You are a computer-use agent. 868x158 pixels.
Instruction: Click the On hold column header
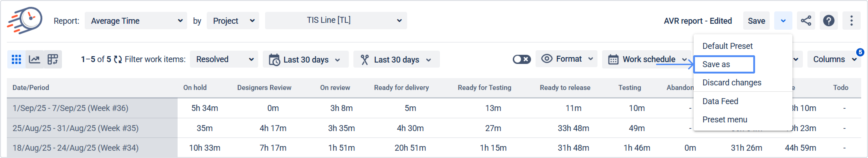pos(195,88)
